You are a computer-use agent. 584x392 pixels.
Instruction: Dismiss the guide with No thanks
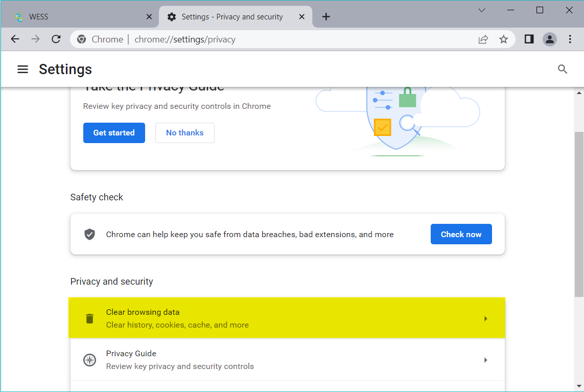(x=185, y=133)
